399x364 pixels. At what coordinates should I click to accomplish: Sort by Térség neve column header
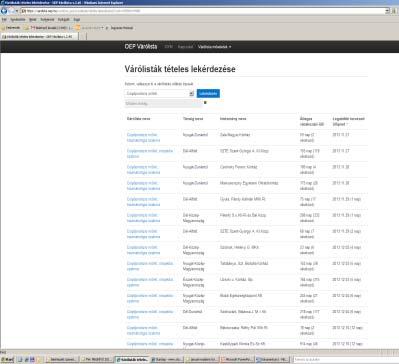tap(193, 119)
